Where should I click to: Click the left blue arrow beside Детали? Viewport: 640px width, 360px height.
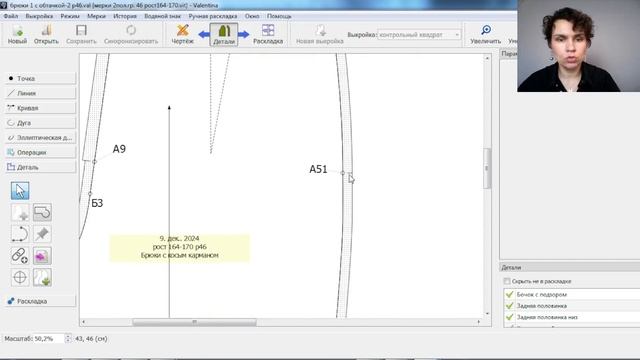click(x=204, y=34)
